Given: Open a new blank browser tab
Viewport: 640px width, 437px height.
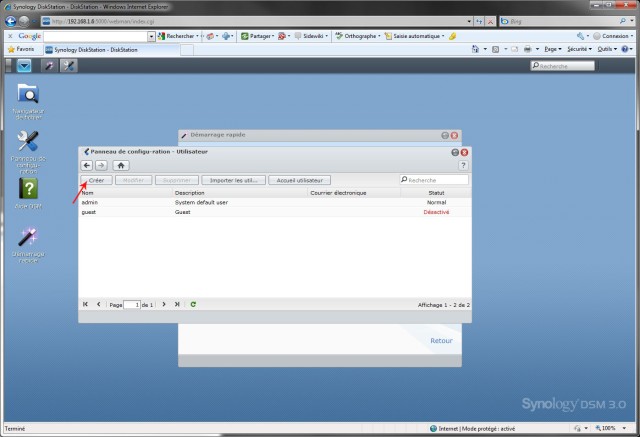Looking at the screenshot, I should tap(187, 50).
